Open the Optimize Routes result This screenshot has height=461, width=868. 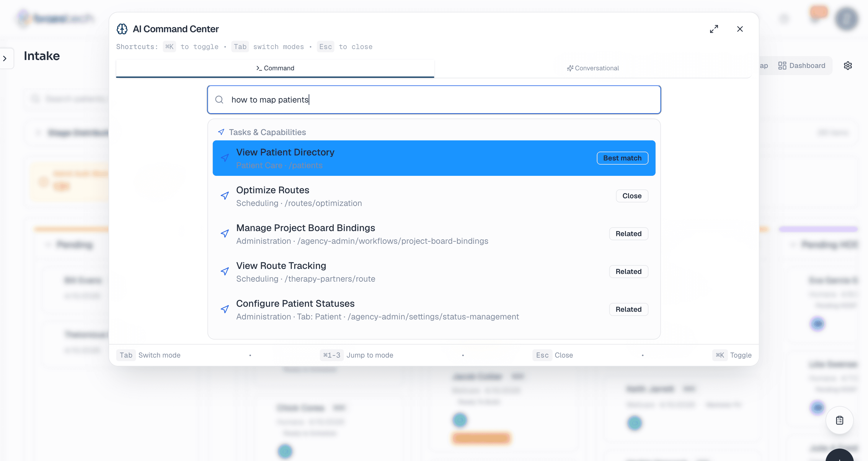click(x=434, y=196)
